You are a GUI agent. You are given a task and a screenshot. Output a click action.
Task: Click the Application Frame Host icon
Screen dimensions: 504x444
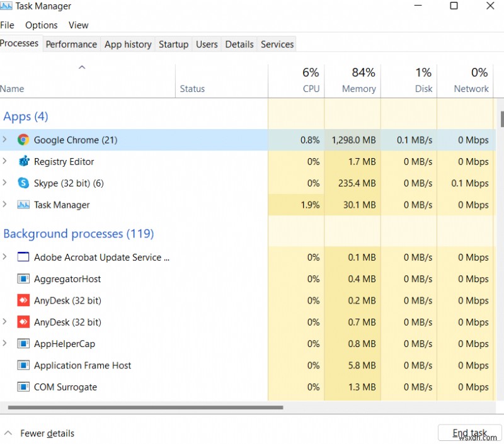point(23,365)
